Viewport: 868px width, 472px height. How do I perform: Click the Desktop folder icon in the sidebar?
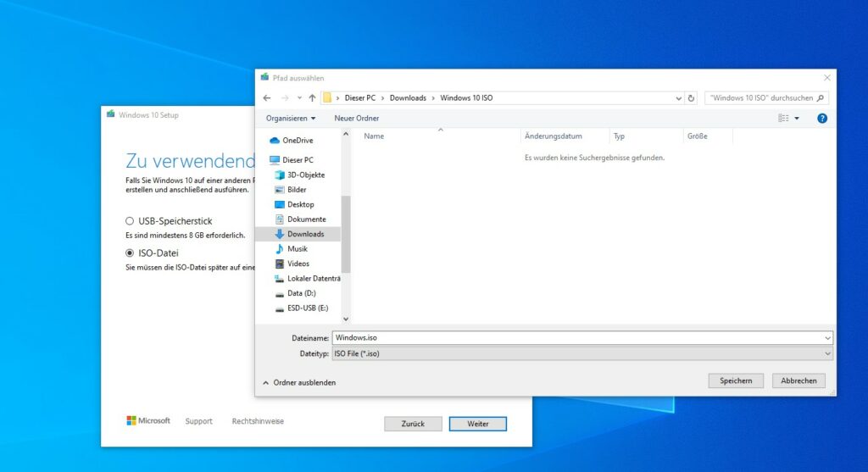280,205
